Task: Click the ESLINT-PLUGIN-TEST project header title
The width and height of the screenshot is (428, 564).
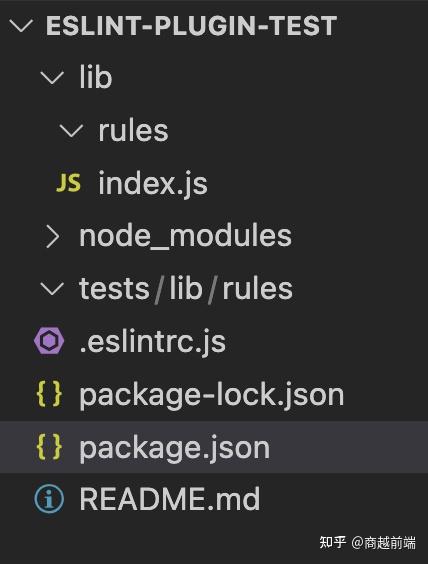Action: point(191,26)
